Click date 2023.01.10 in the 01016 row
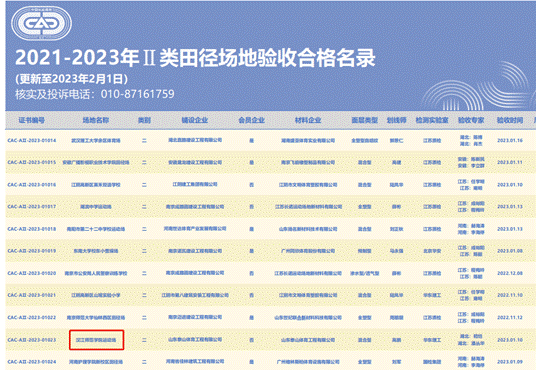The height and width of the screenshot is (370, 536). [510, 185]
